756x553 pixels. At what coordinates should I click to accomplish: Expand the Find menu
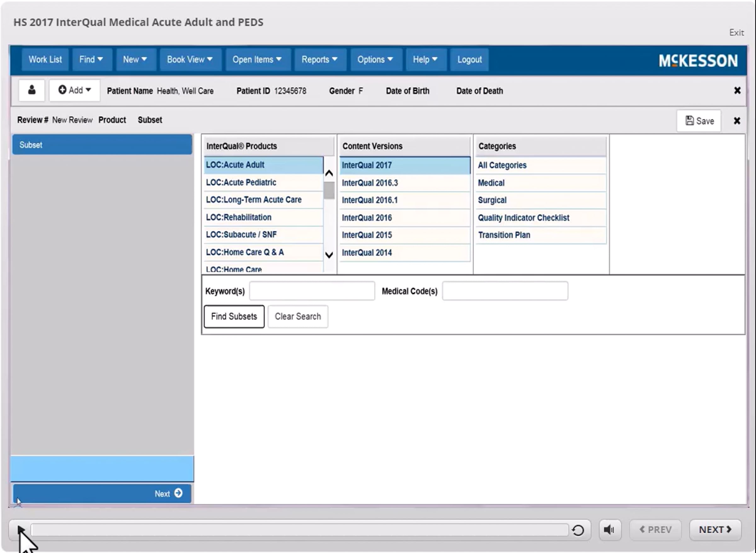[91, 60]
